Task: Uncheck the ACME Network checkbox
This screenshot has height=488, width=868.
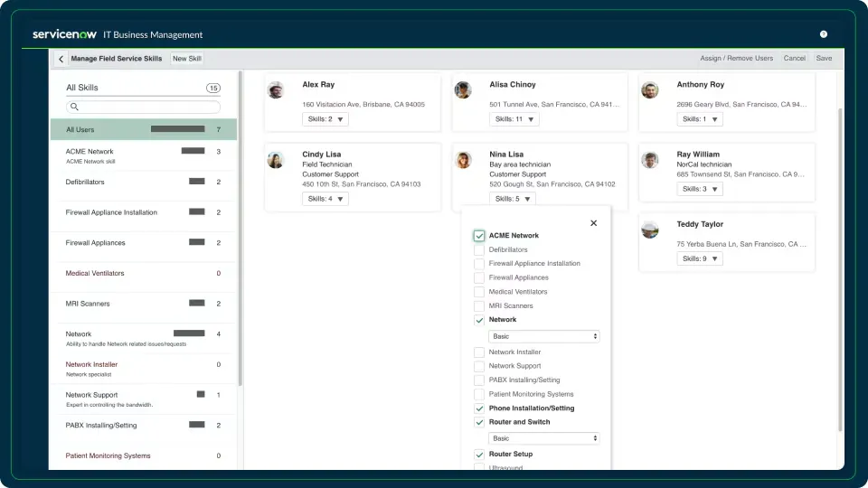Action: click(x=479, y=236)
